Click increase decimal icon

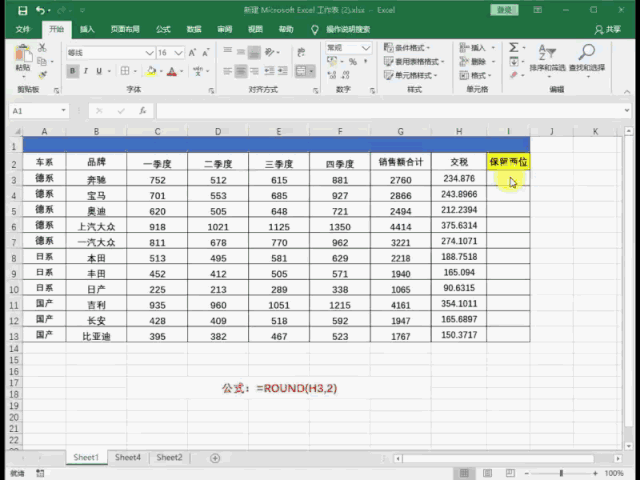pos(332,75)
